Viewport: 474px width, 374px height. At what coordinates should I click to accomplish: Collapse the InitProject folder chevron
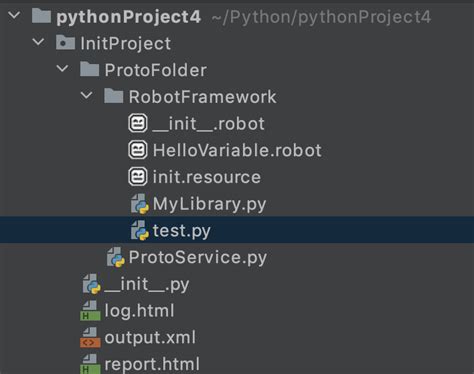[x=38, y=42]
